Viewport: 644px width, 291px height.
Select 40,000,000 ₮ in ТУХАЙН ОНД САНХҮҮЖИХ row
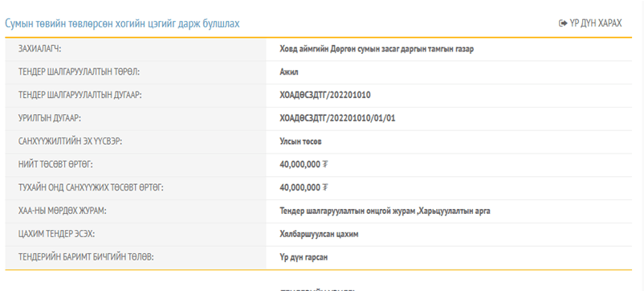pyautogui.click(x=304, y=188)
